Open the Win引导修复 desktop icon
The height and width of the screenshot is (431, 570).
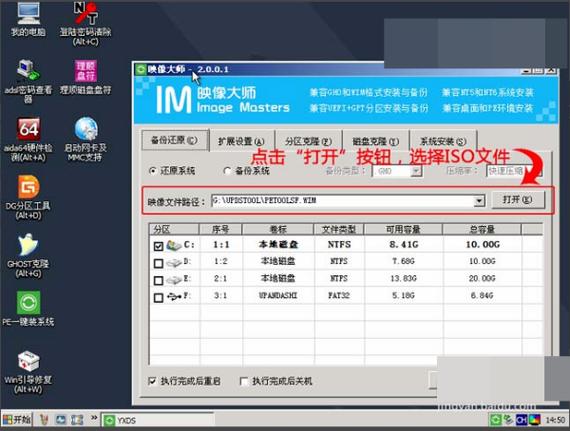click(x=28, y=371)
